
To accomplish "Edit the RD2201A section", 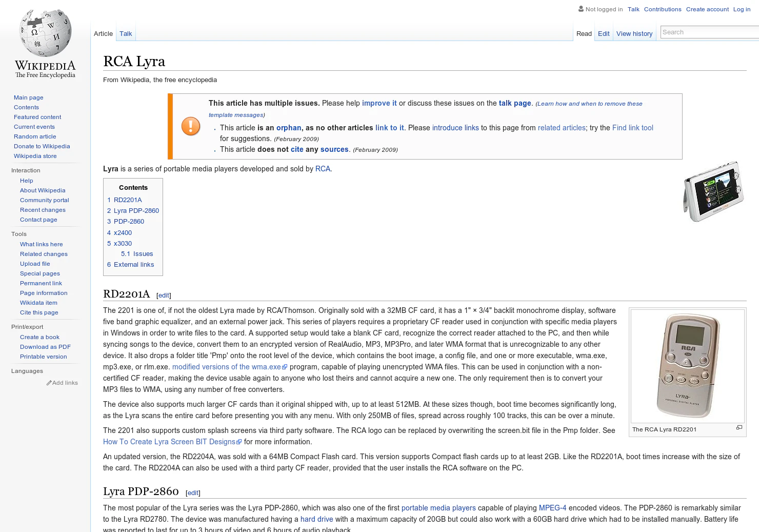I will tap(164, 295).
